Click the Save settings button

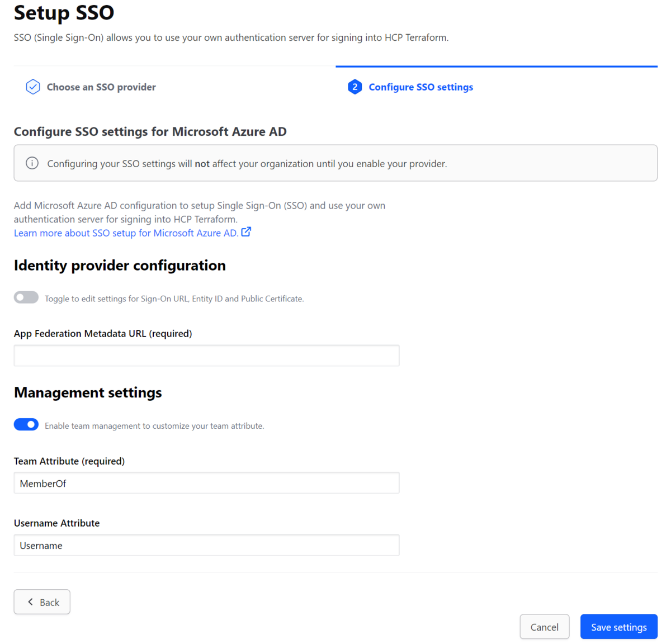(x=618, y=627)
